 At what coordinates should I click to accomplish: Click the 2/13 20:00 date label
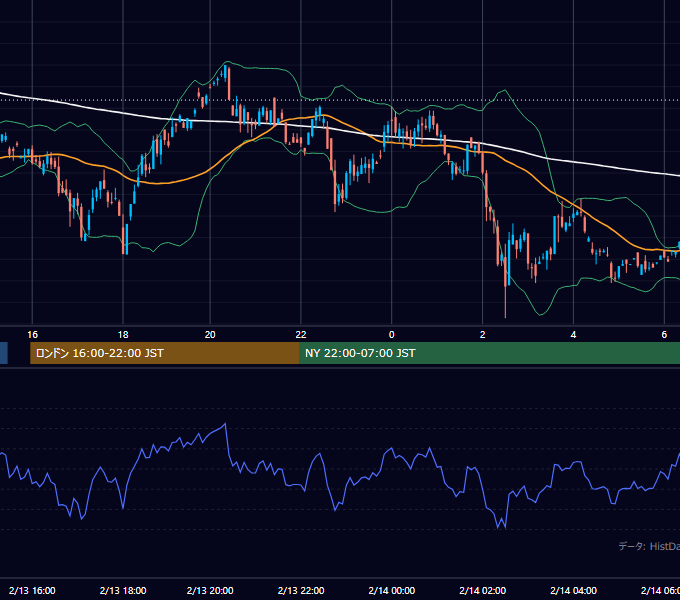(210, 590)
